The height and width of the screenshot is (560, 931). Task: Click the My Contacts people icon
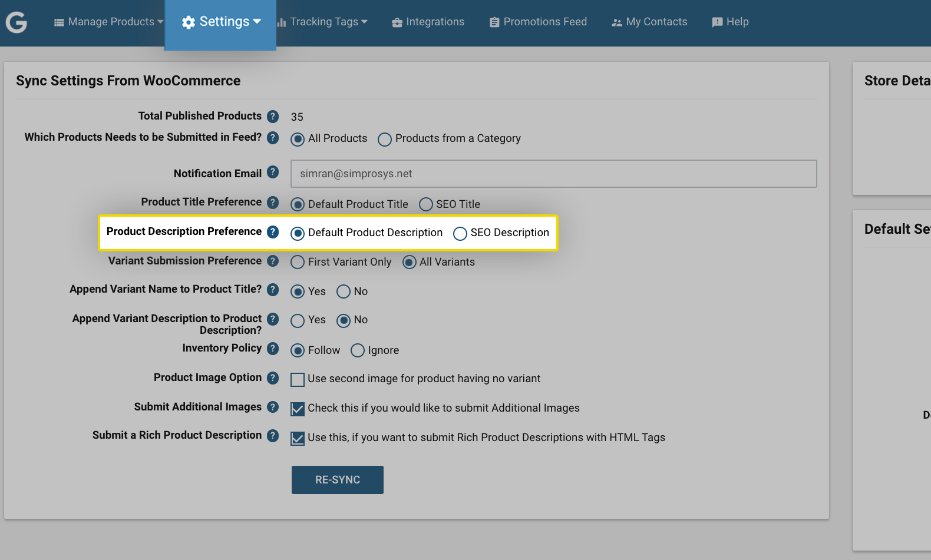[x=617, y=22]
